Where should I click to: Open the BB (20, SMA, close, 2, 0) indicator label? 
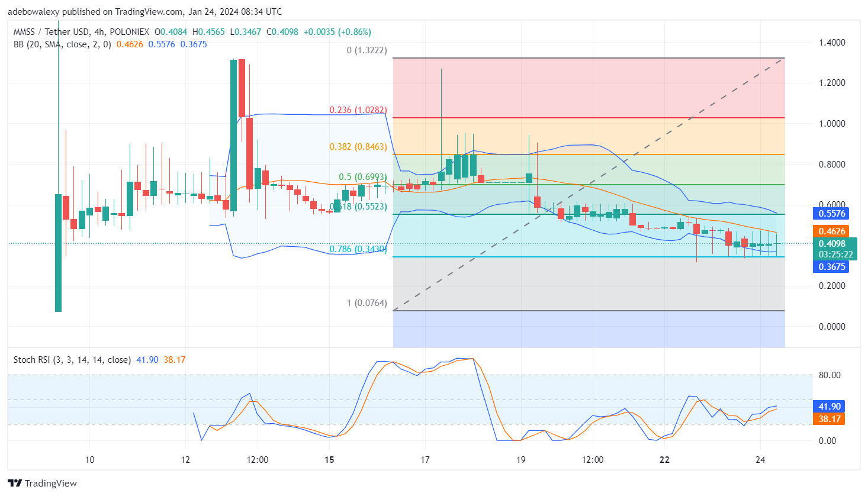coord(62,44)
